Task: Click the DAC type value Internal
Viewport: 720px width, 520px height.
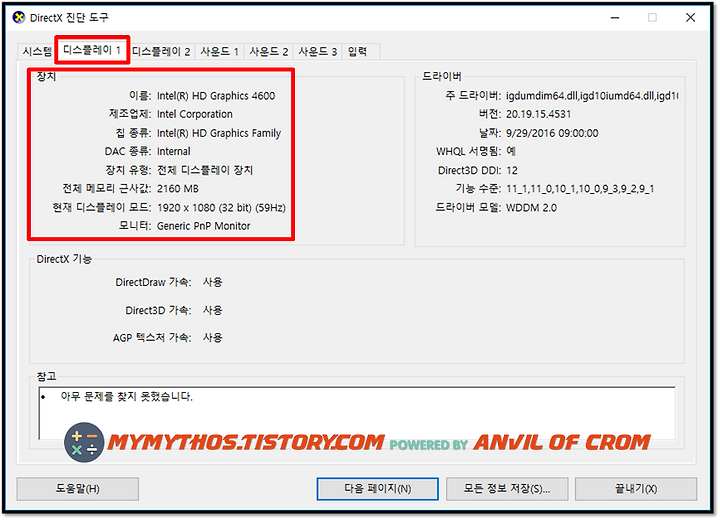Action: click(174, 152)
